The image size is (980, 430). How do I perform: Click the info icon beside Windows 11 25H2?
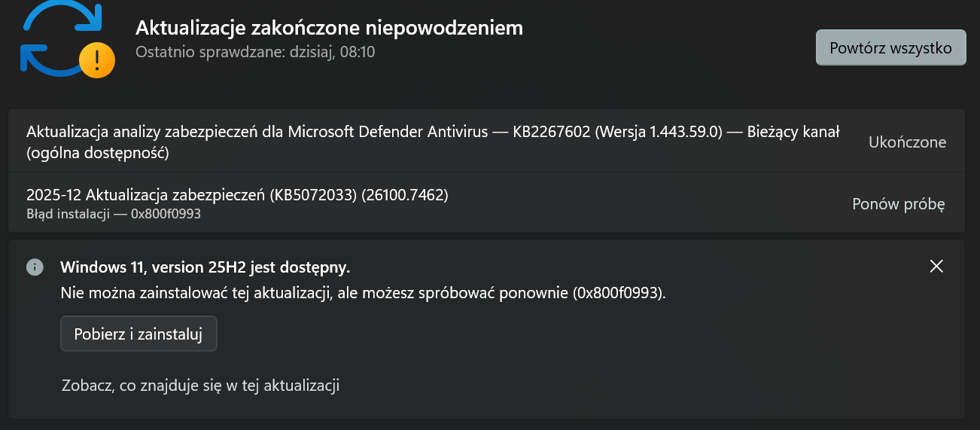click(x=35, y=267)
